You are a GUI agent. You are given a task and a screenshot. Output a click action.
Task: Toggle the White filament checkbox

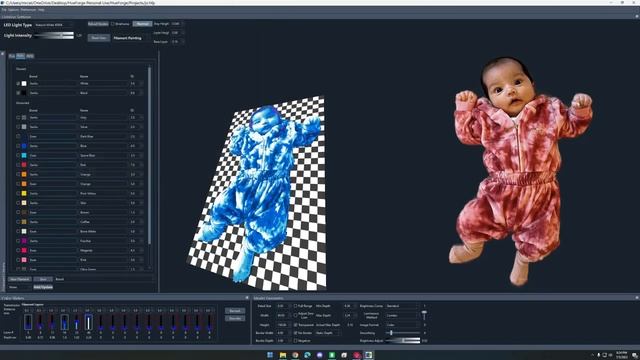tap(18, 83)
